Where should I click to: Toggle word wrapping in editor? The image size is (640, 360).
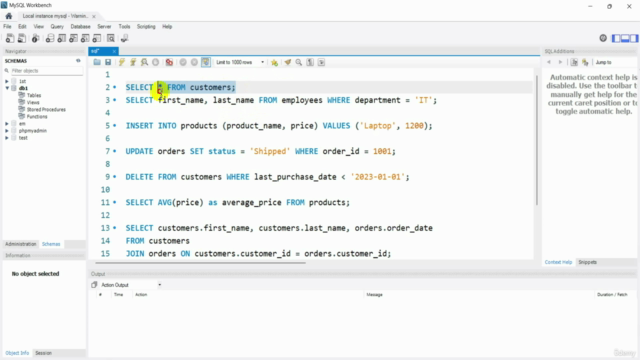tap(322, 62)
